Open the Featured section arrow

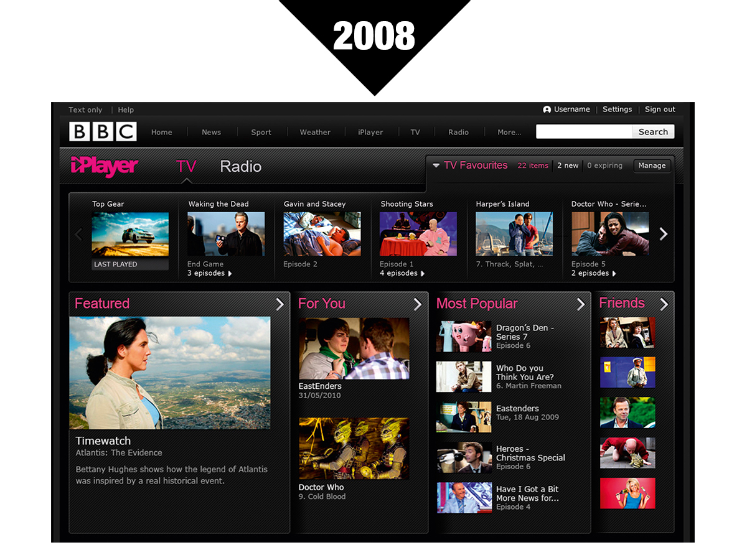pyautogui.click(x=280, y=304)
